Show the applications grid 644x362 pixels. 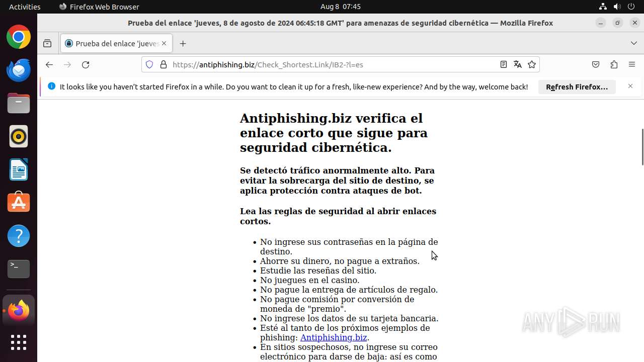click(x=19, y=342)
